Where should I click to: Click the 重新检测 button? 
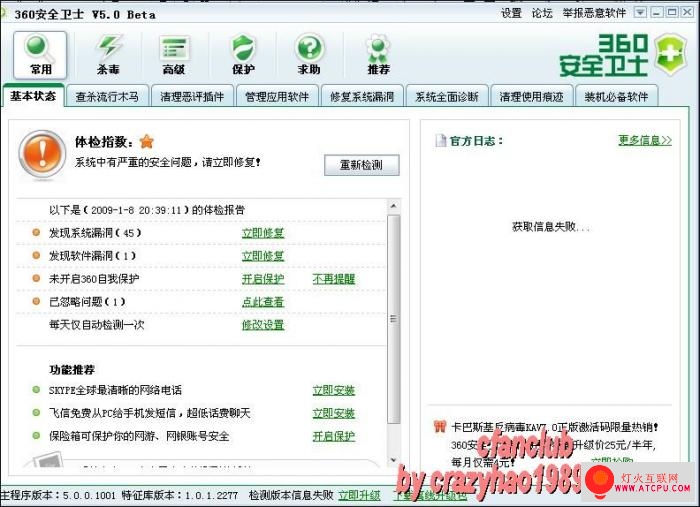(362, 165)
